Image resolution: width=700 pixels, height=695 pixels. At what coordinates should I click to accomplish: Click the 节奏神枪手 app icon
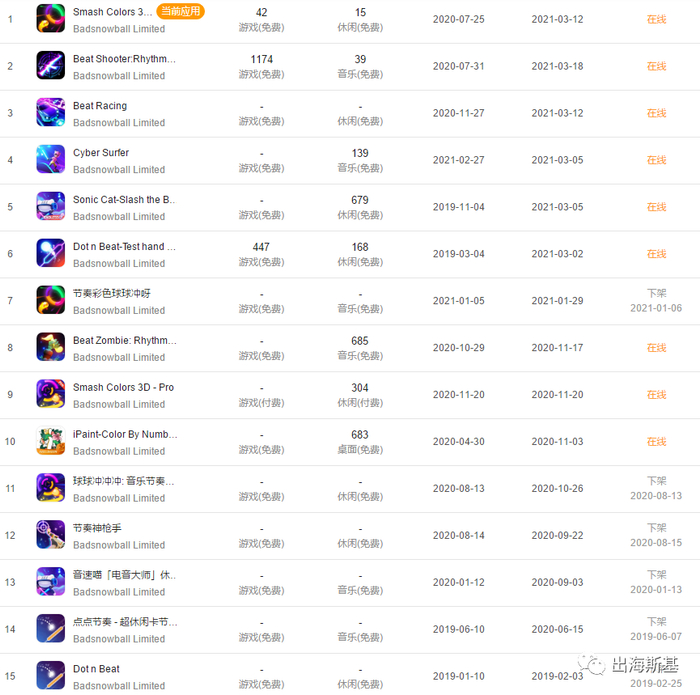[50, 535]
